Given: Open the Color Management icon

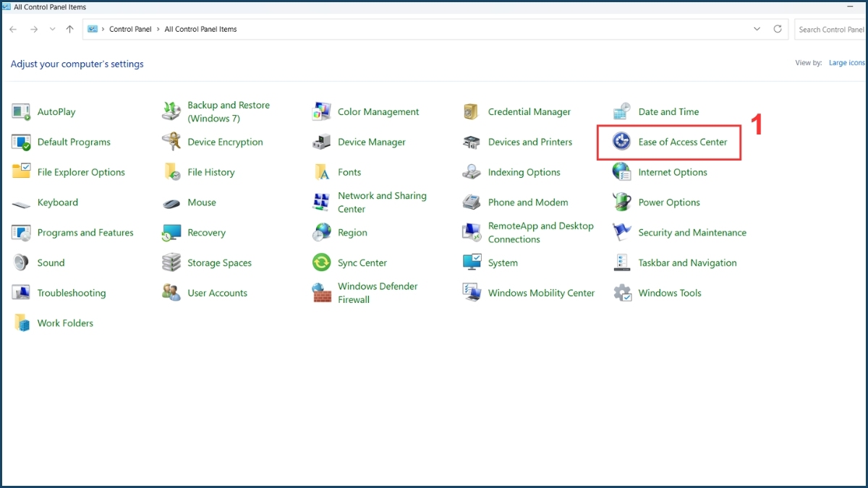Looking at the screenshot, I should coord(322,112).
